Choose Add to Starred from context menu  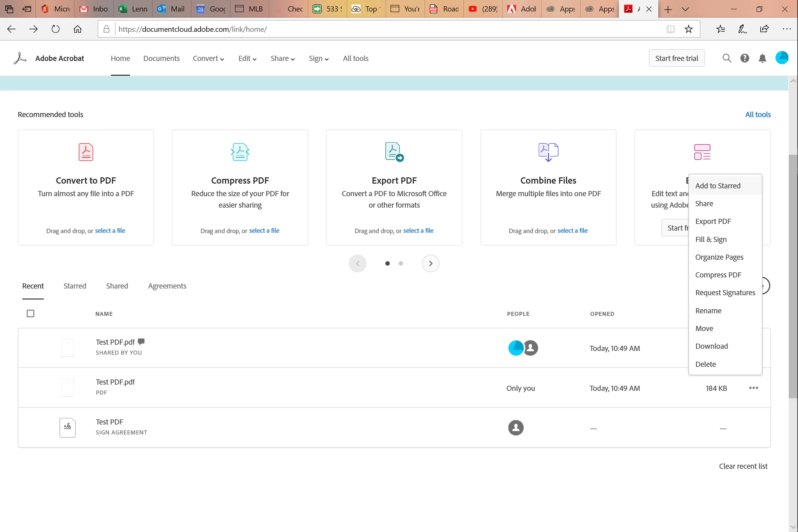(717, 186)
